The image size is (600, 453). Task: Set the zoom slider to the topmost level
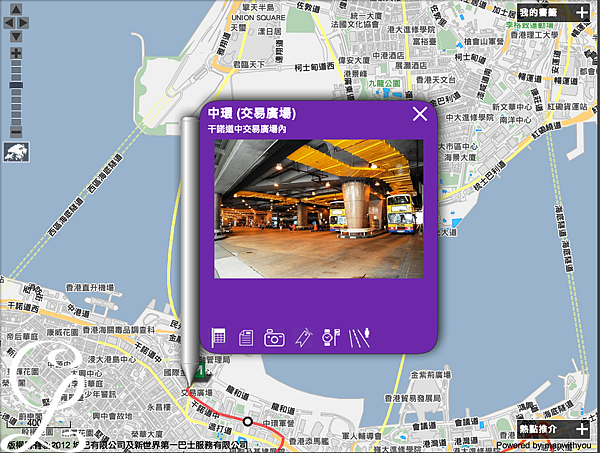(16, 62)
